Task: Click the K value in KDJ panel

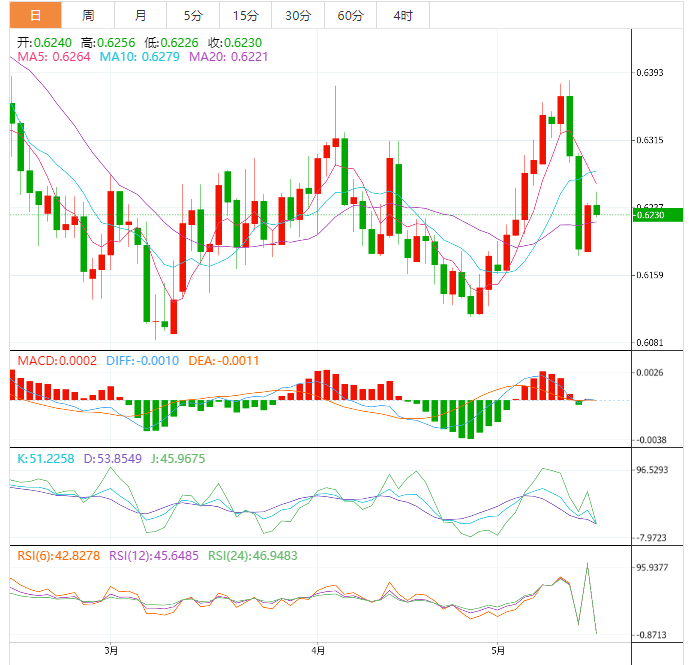Action: point(46,458)
